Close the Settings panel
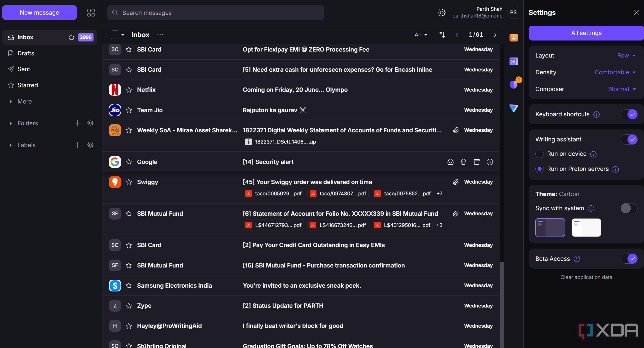 (x=637, y=12)
